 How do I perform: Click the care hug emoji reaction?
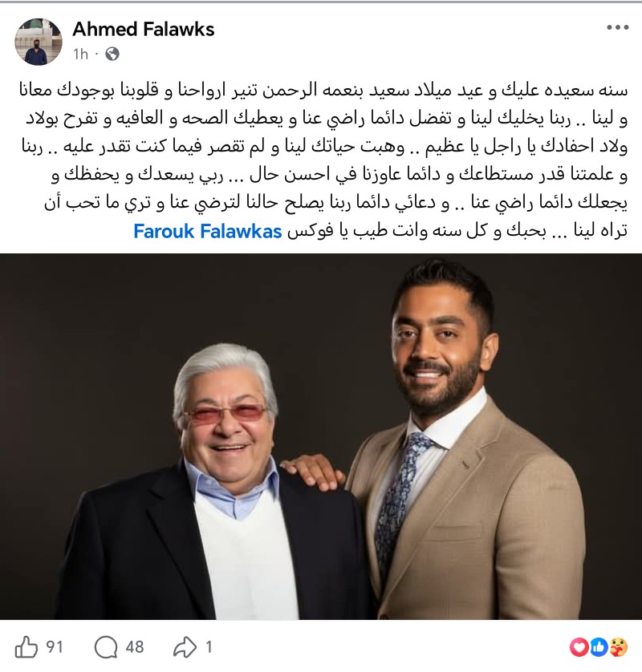click(618, 647)
